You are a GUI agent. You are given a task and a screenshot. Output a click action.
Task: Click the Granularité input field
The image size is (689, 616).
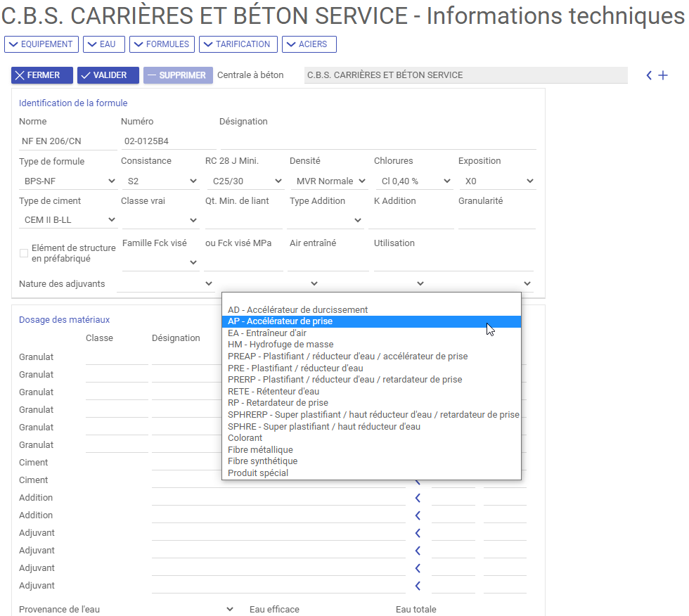coord(497,219)
